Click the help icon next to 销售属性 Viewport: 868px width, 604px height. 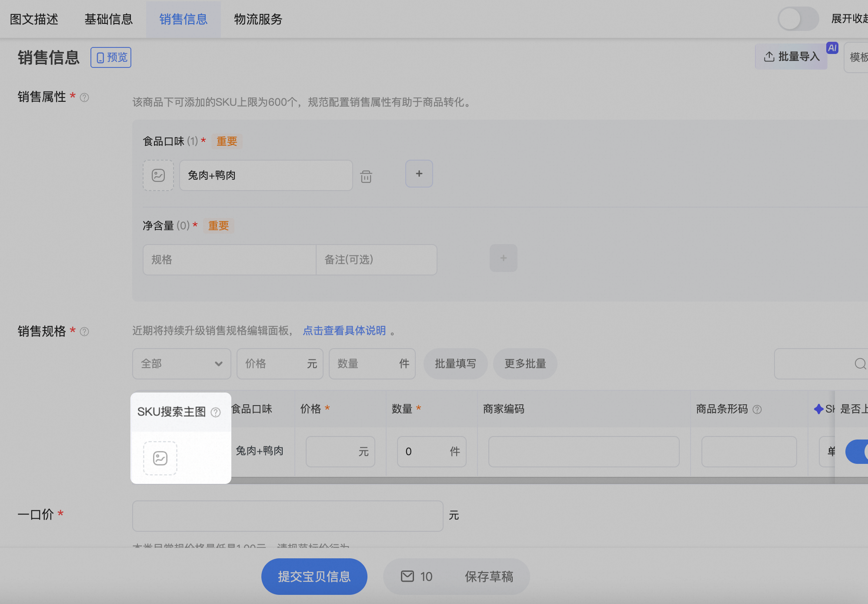coord(84,97)
